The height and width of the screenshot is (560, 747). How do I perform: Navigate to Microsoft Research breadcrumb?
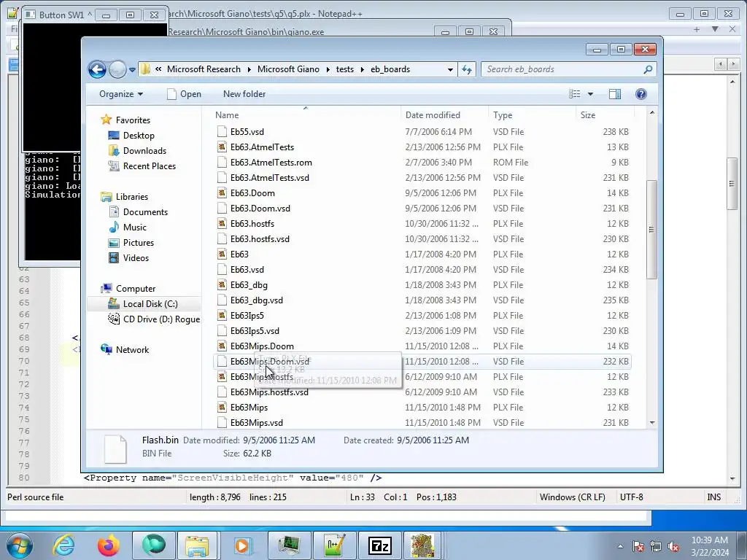tap(204, 69)
